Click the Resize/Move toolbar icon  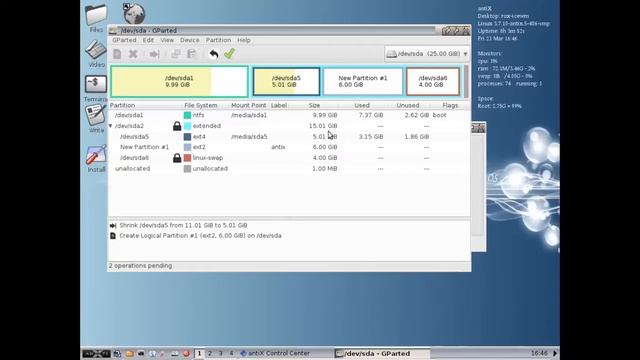click(x=154, y=54)
